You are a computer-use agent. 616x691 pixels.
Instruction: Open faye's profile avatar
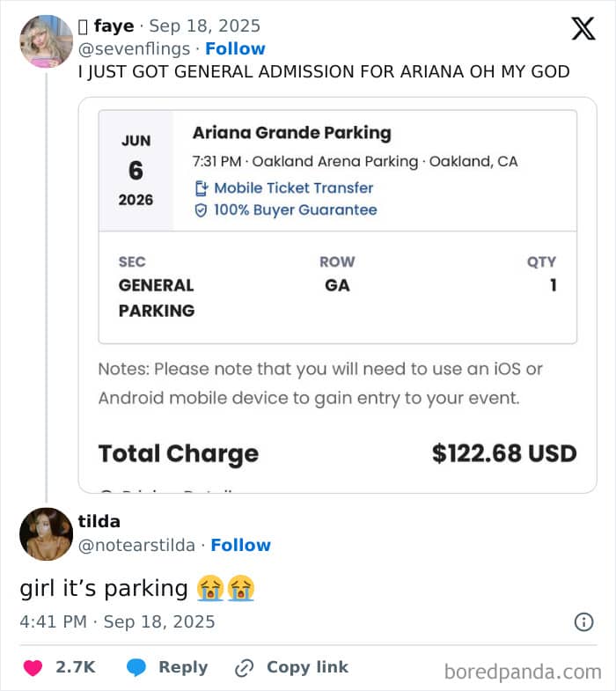pos(46,41)
